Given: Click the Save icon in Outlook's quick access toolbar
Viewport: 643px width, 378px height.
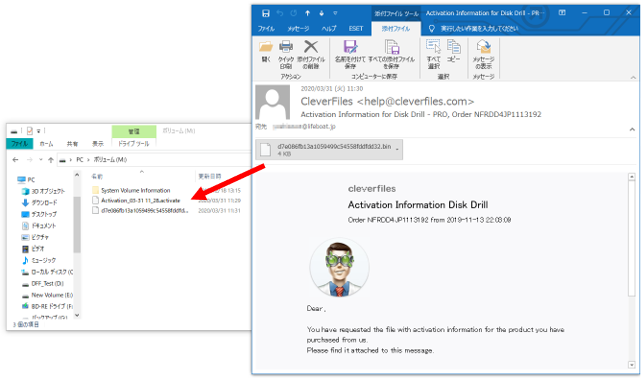Looking at the screenshot, I should pos(266,13).
